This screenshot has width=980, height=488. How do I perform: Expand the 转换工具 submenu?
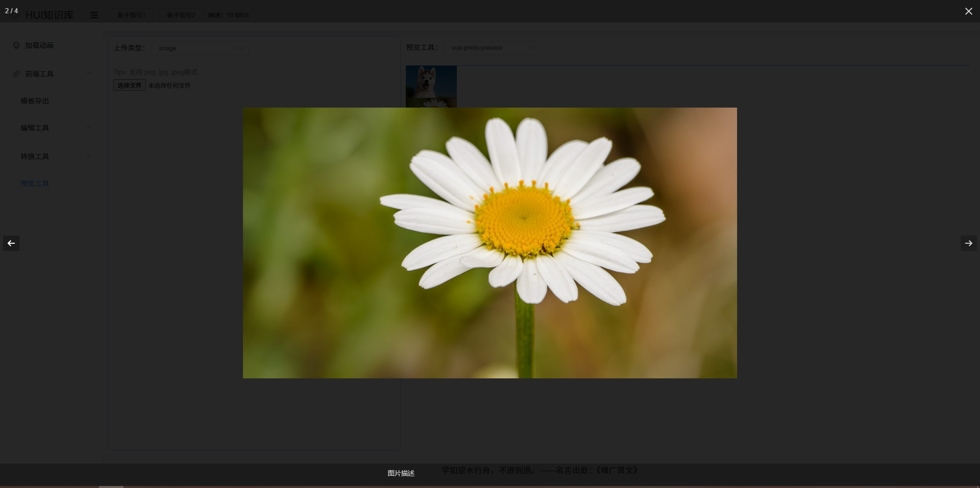51,157
